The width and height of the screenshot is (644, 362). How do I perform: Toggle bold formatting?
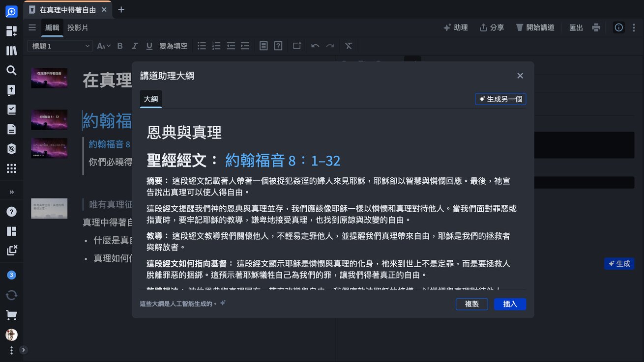[x=119, y=46]
